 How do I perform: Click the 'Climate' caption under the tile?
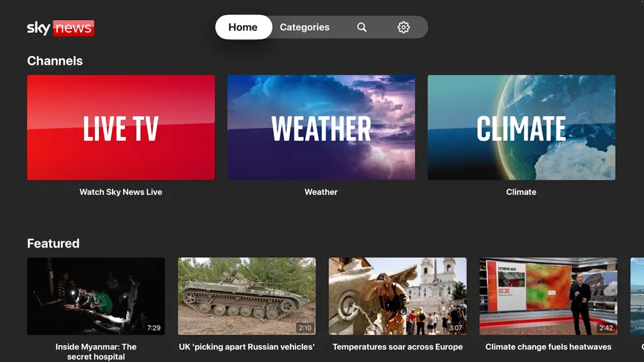521,192
